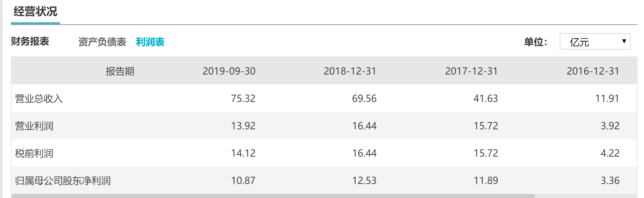Switch to the 资产负债表 tab

pyautogui.click(x=102, y=42)
